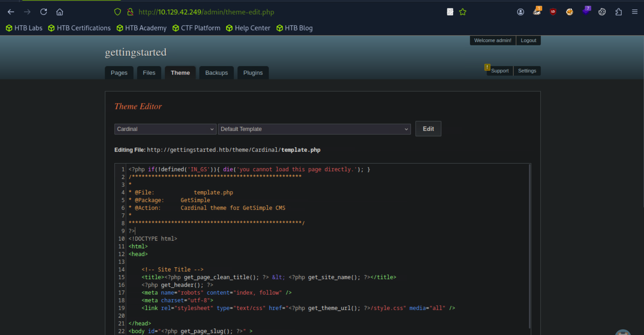Viewport: 644px width, 335px height.
Task: Open the Settings link
Action: click(x=527, y=71)
